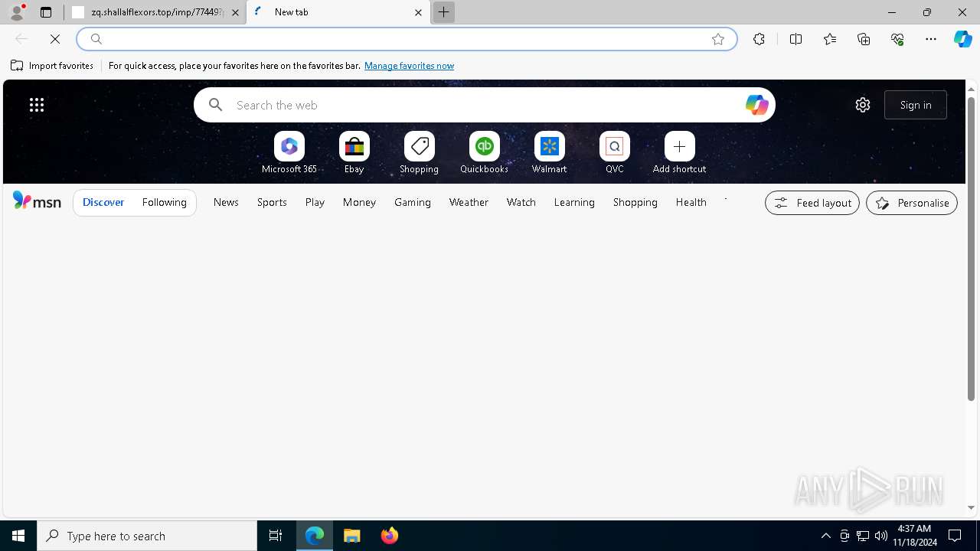980x551 pixels.
Task: Click the magnifier search icon in web search
Action: [216, 105]
